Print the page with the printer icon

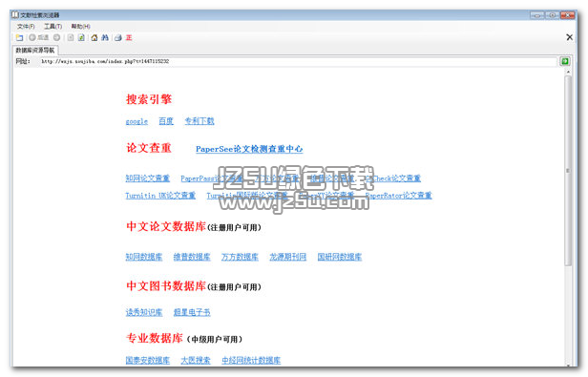pyautogui.click(x=118, y=37)
